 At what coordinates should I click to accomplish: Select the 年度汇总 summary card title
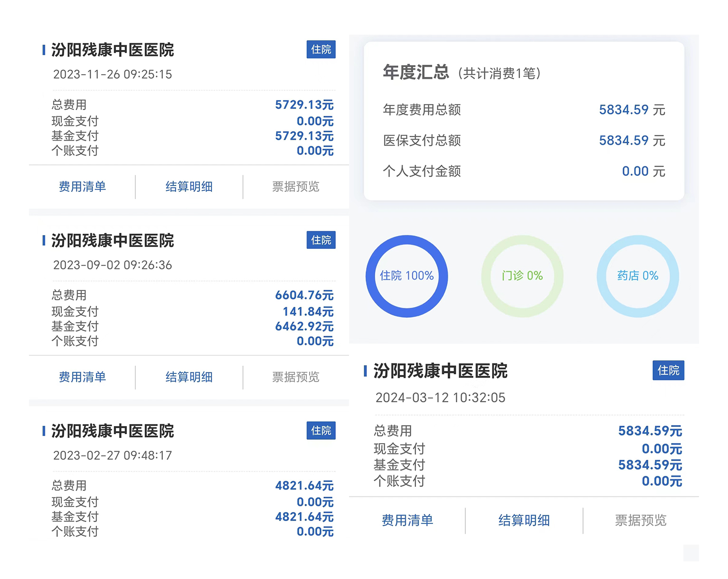(416, 72)
